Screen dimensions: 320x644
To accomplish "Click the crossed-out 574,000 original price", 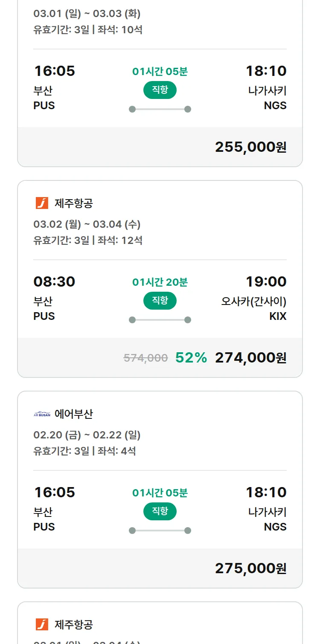I will [x=145, y=358].
